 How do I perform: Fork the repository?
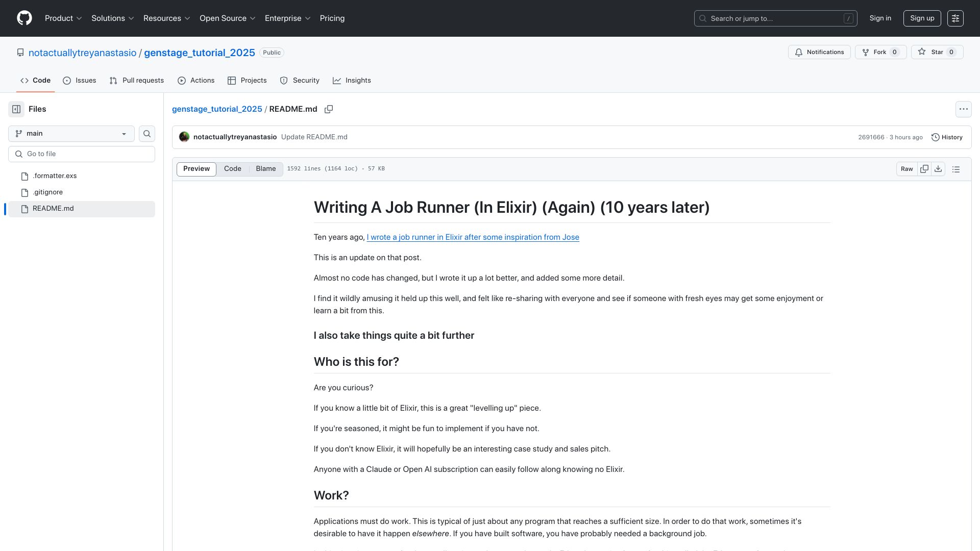click(880, 52)
